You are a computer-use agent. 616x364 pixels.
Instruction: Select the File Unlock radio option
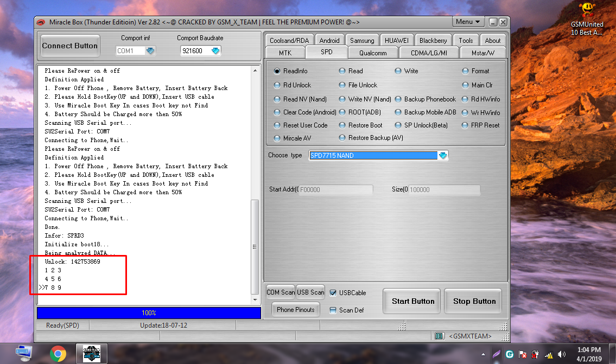(342, 85)
